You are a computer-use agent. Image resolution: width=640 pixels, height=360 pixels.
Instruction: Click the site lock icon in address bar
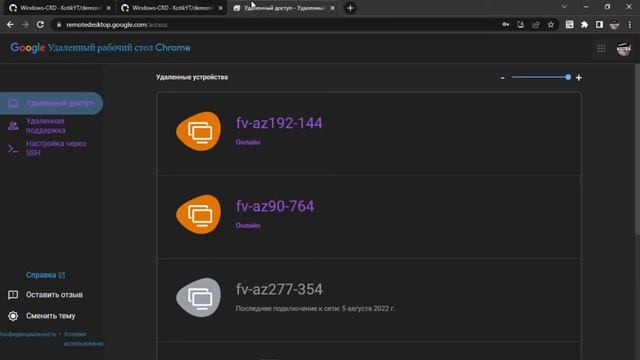pyautogui.click(x=59, y=24)
